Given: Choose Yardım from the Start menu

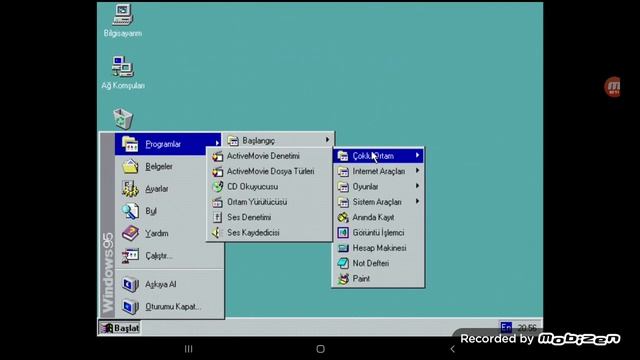Looking at the screenshot, I should point(169,233).
